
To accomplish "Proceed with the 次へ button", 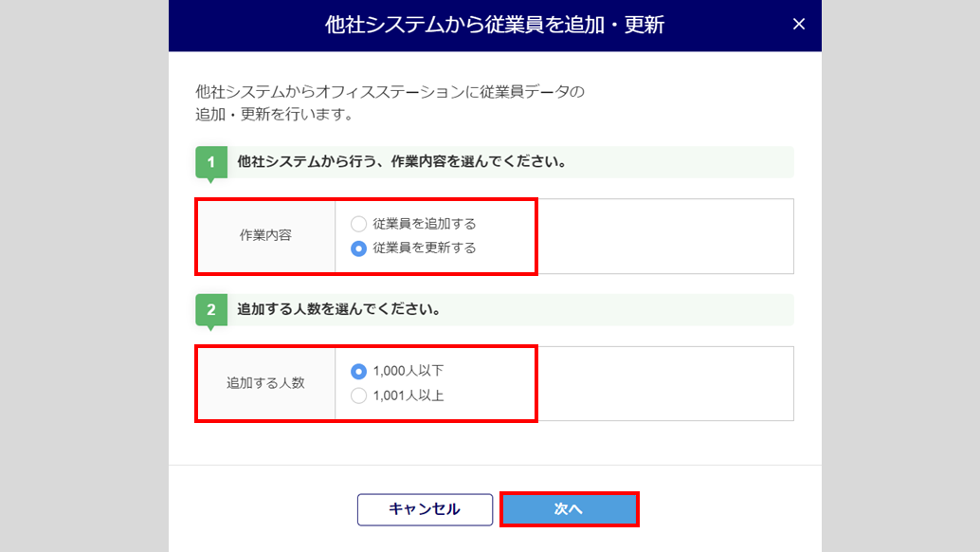I will (569, 509).
